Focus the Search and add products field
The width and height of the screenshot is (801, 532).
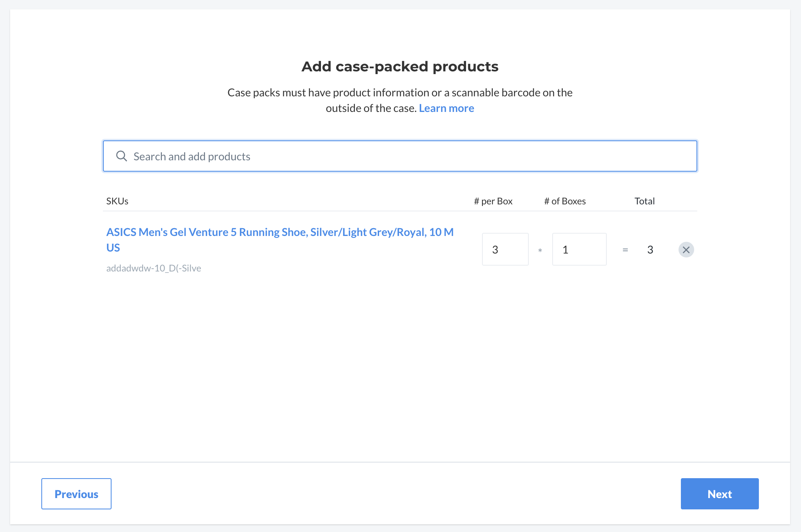(x=400, y=156)
